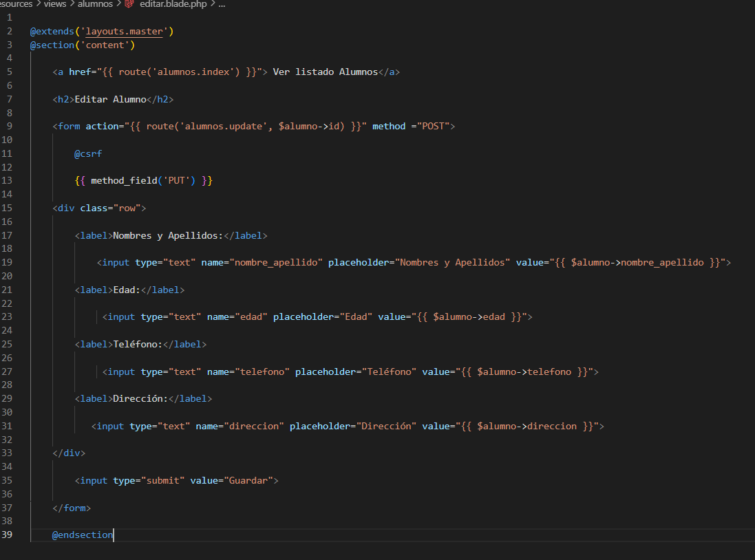Click the closing </form> tag
This screenshot has height=560, width=755.
[72, 508]
